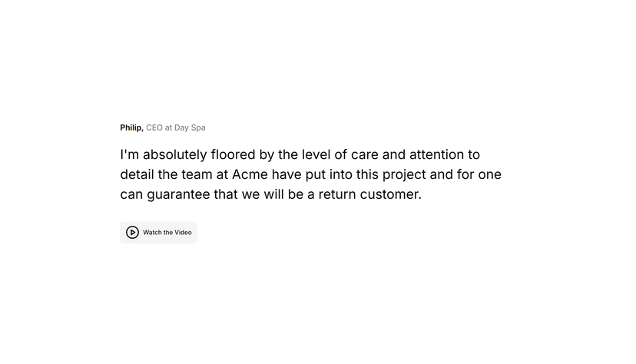
Task: Click the word "Spa" in the author caption
Action: (198, 128)
